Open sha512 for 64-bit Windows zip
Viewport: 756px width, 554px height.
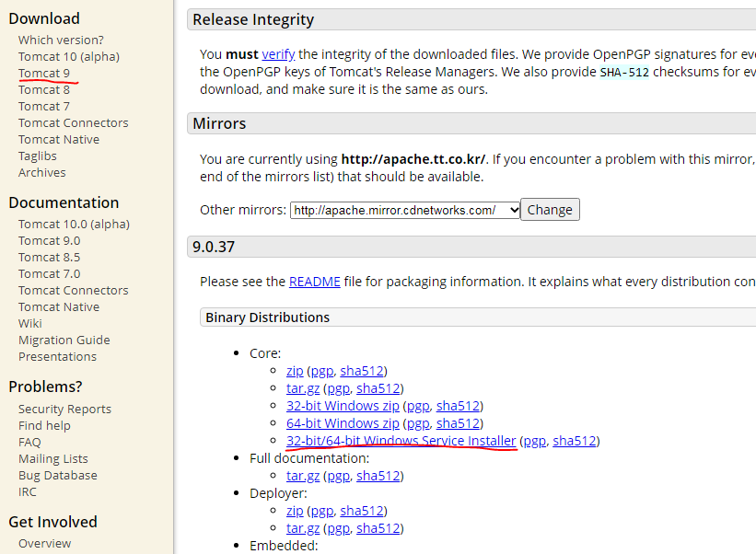(x=458, y=423)
